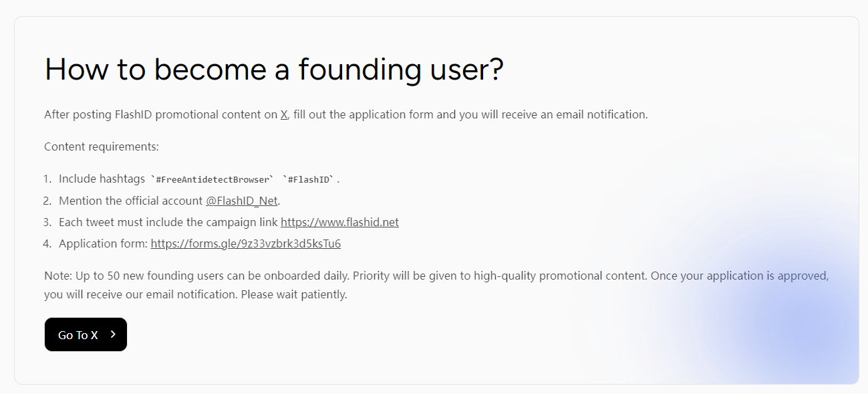Visit the https://www.flashid.net campaign link
The height and width of the screenshot is (394, 868).
coord(339,222)
